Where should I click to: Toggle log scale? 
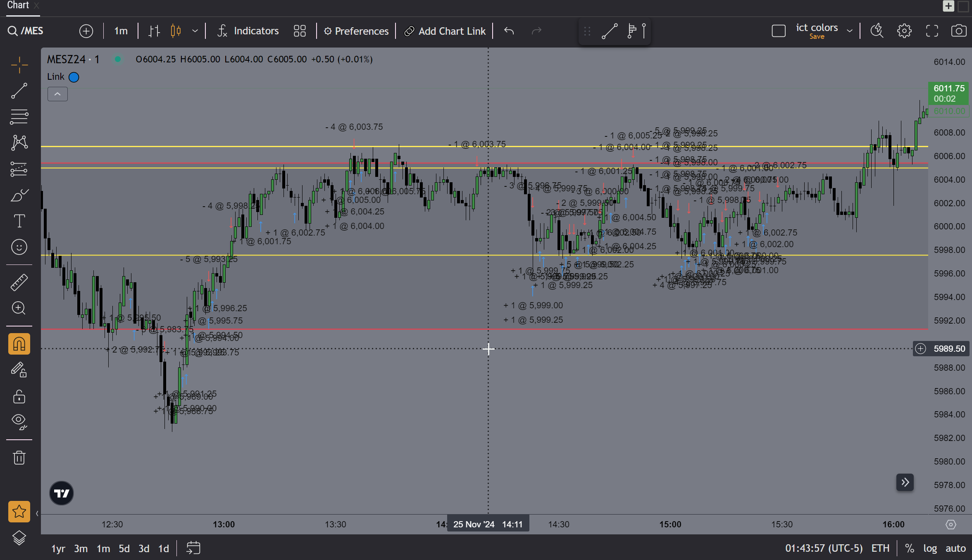(930, 548)
